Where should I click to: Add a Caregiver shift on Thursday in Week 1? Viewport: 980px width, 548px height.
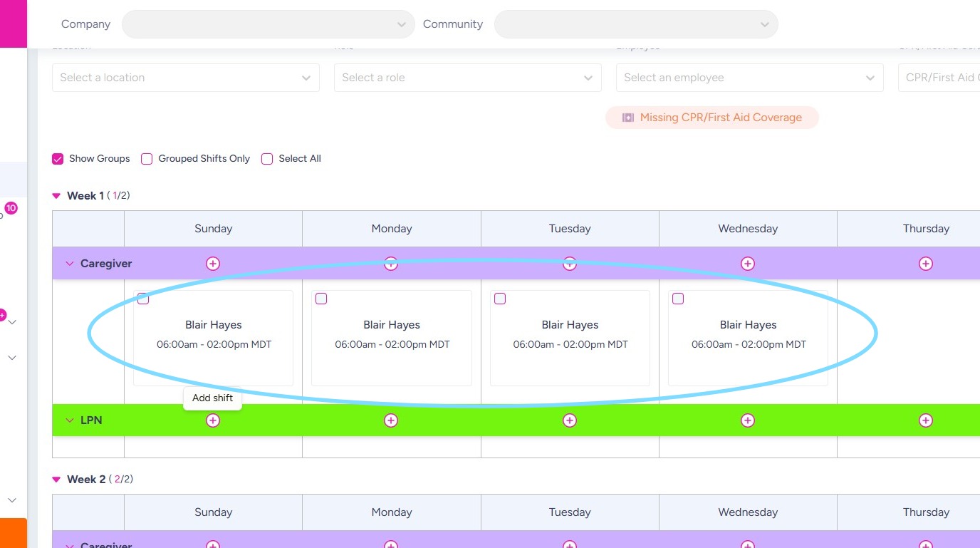point(926,264)
